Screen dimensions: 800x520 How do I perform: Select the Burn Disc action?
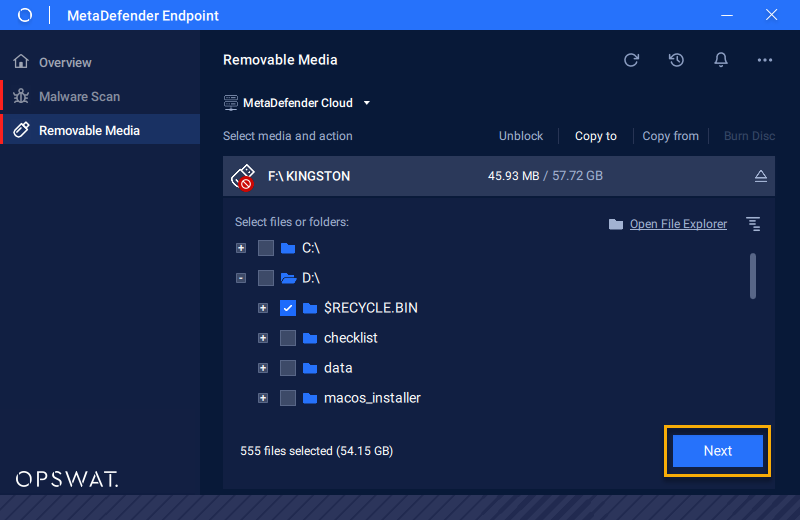click(749, 136)
